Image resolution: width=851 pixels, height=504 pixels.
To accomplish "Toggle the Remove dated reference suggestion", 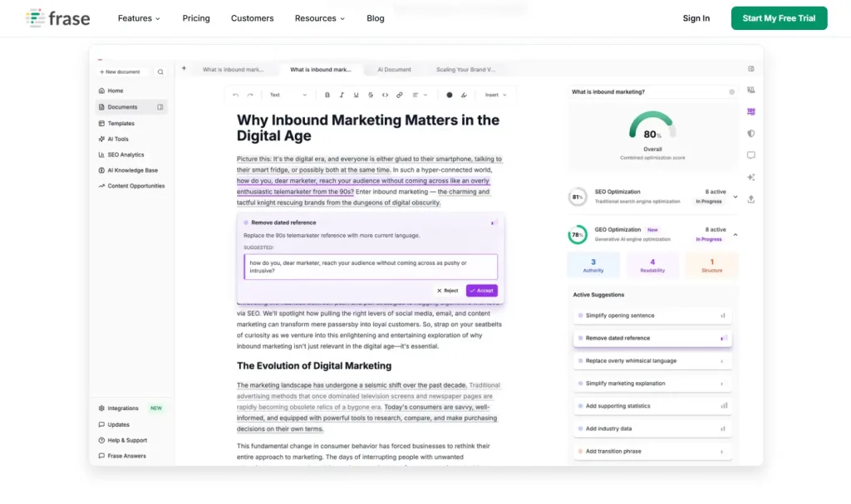I will [652, 337].
